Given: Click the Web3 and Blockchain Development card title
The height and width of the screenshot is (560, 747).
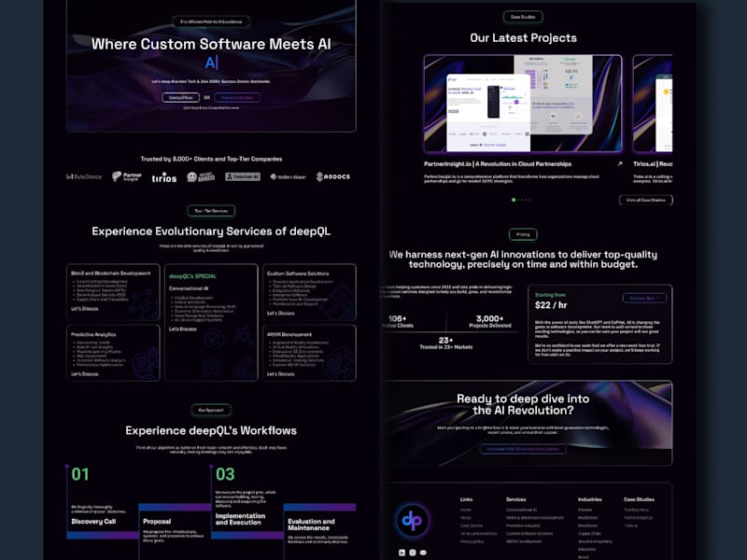Looking at the screenshot, I should coord(110,273).
